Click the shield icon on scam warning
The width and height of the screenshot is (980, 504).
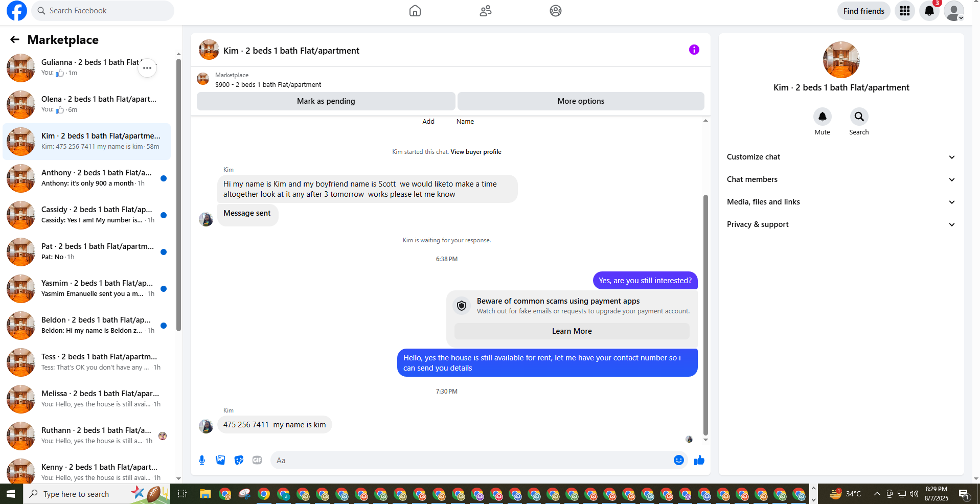[462, 306]
